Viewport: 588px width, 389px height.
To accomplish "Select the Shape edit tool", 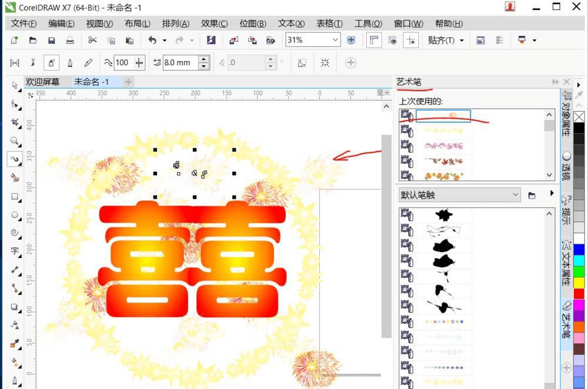I will (15, 104).
